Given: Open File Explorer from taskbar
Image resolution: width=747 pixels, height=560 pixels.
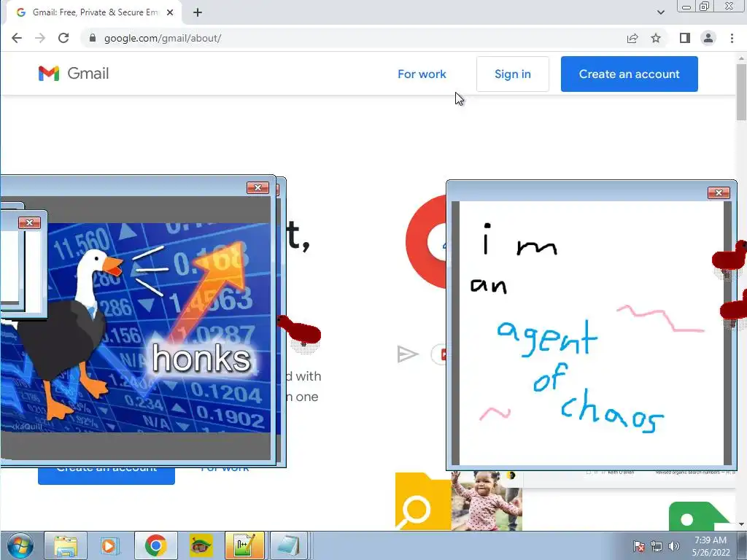Looking at the screenshot, I should tap(66, 545).
